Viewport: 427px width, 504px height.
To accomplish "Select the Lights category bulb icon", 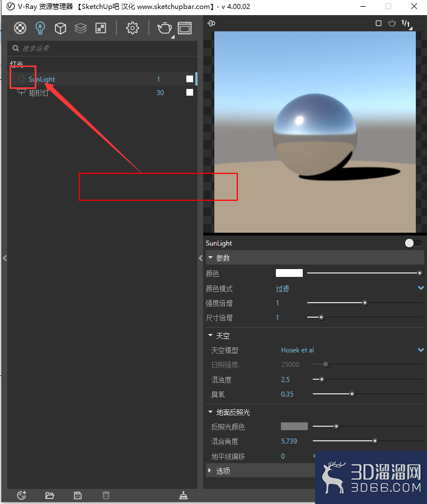I will click(40, 28).
